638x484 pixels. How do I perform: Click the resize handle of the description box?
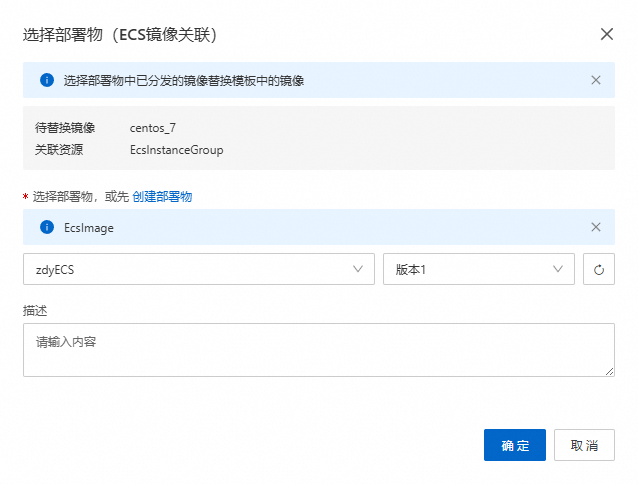[x=609, y=371]
